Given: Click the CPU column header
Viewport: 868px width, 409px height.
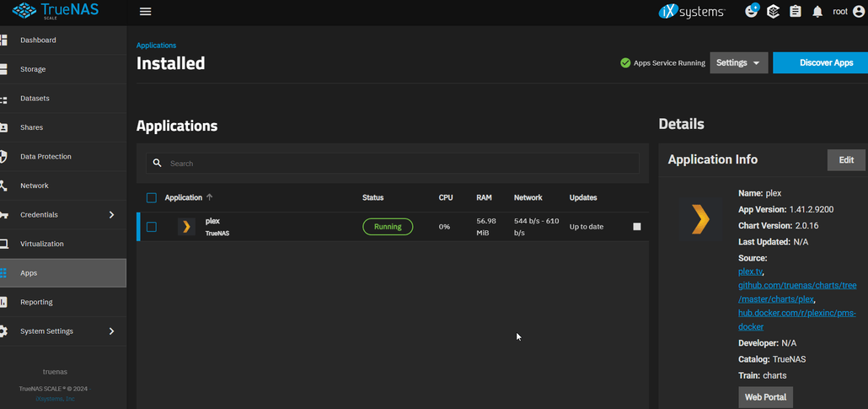Looking at the screenshot, I should [x=446, y=197].
